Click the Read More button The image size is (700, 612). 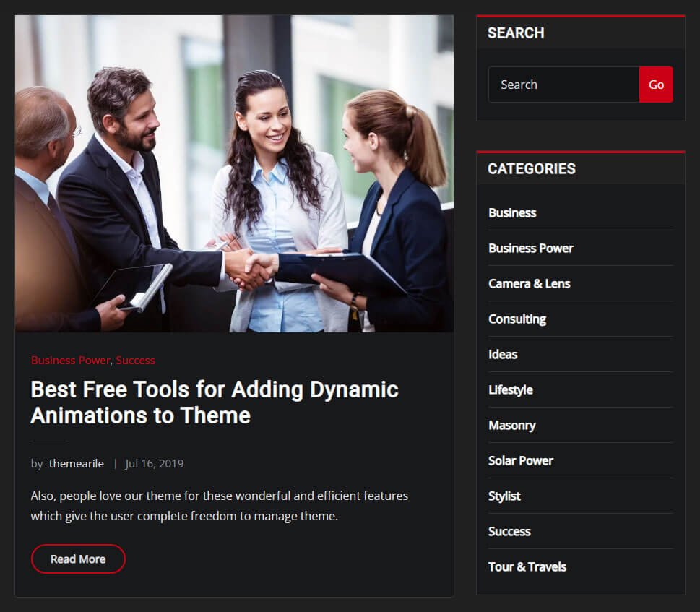(78, 559)
